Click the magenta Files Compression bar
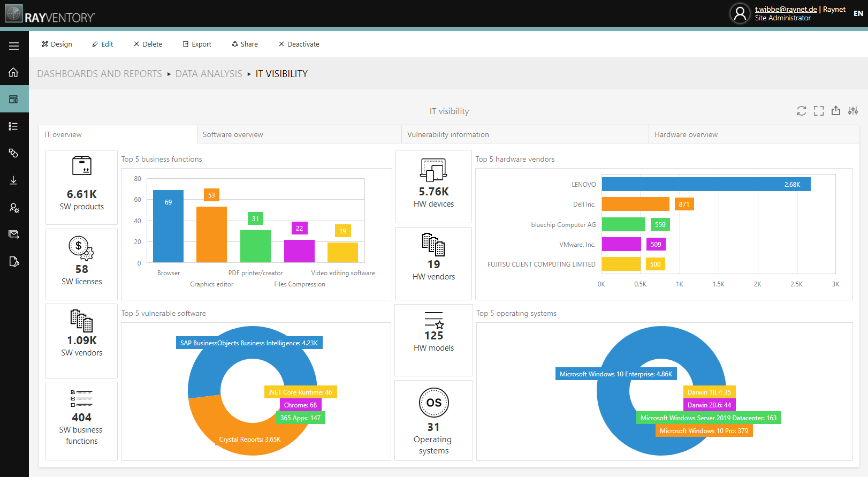Image resolution: width=868 pixels, height=477 pixels. [299, 251]
